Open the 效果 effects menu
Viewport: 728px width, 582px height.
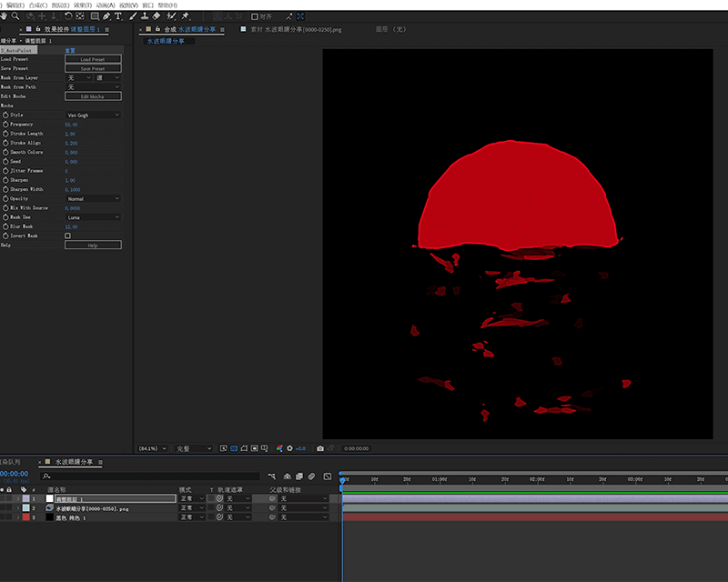click(83, 5)
